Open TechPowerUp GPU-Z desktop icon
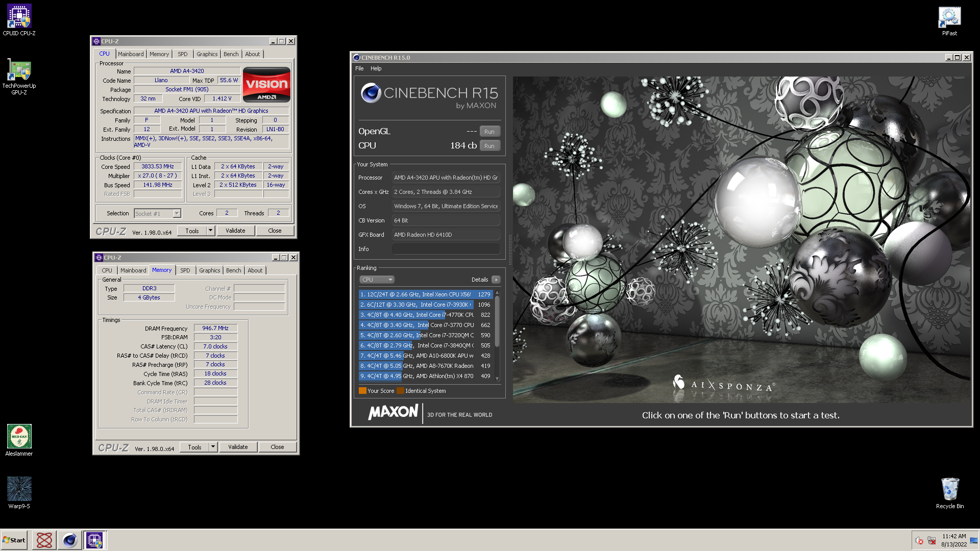 click(19, 77)
